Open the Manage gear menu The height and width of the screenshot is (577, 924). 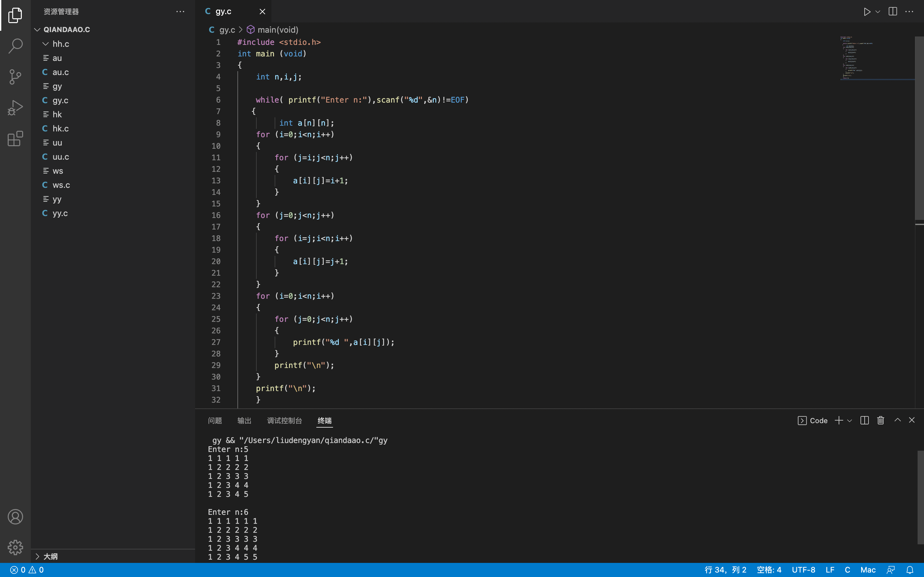(x=15, y=547)
